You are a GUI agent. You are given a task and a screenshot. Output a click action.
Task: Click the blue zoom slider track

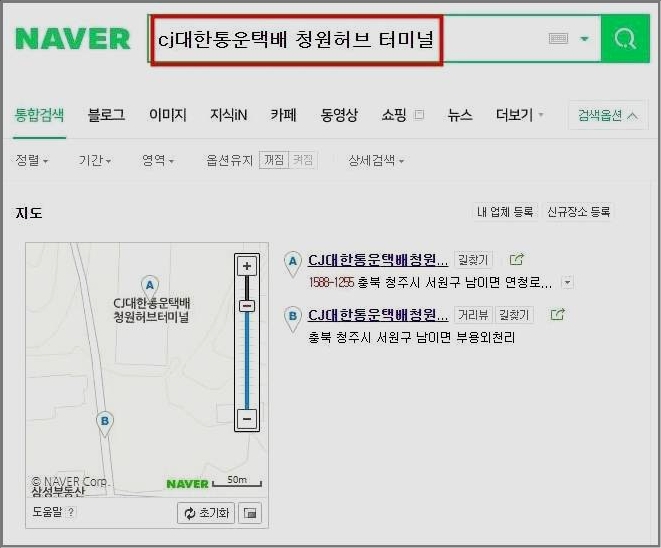tap(247, 360)
